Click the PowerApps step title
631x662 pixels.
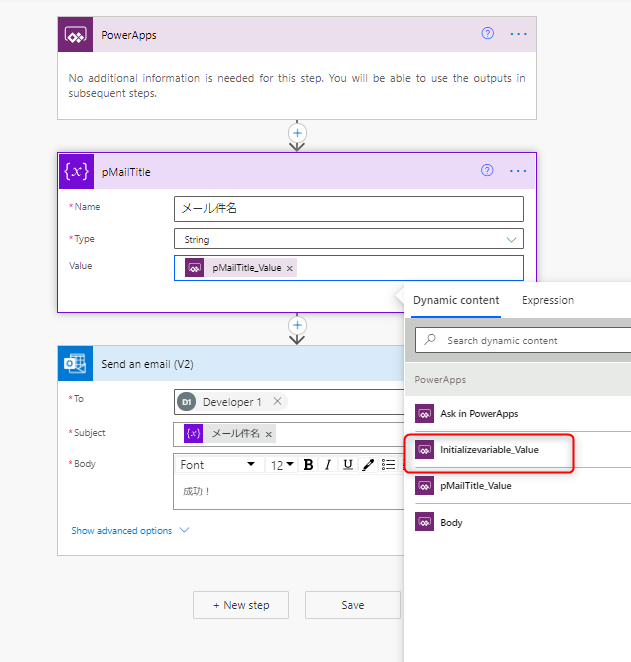(129, 35)
